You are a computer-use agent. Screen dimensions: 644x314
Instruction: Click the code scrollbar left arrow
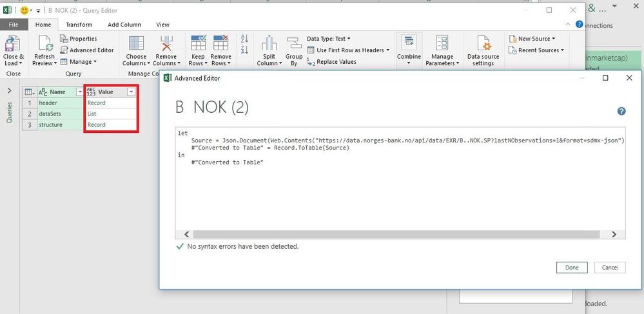[x=186, y=234]
